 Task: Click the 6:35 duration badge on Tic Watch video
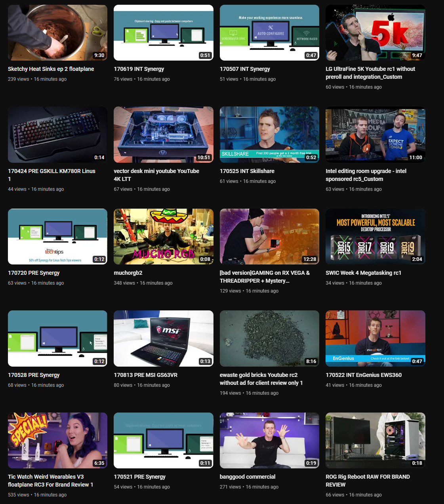coord(99,463)
